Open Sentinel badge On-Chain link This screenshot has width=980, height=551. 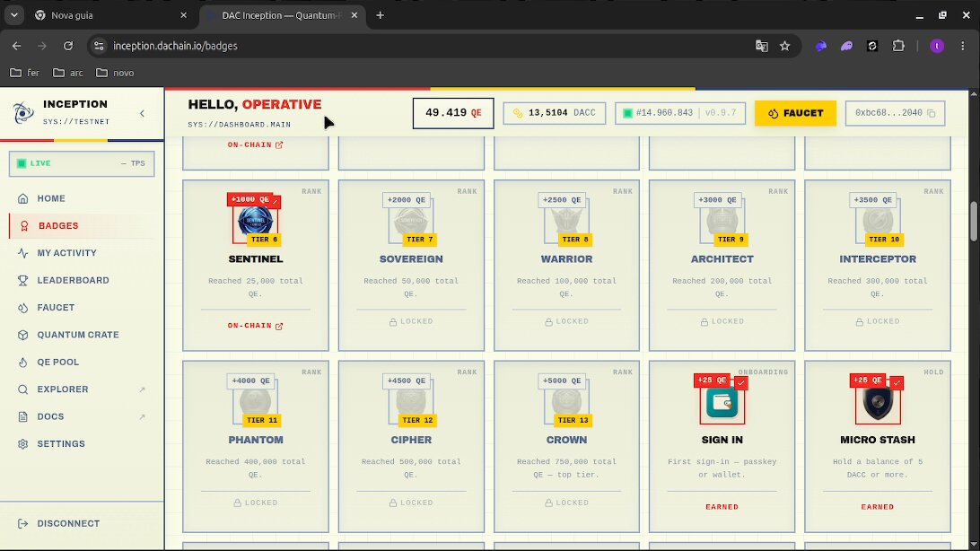255,326
